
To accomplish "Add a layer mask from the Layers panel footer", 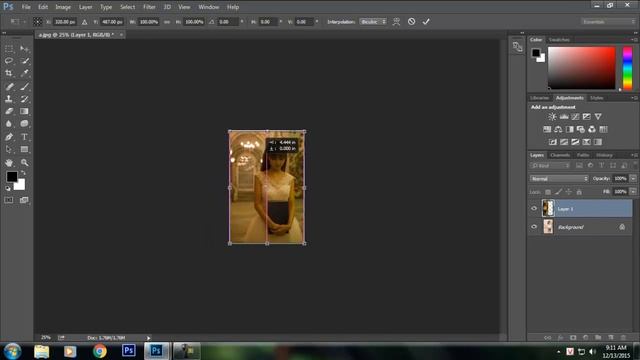I will coord(573,338).
